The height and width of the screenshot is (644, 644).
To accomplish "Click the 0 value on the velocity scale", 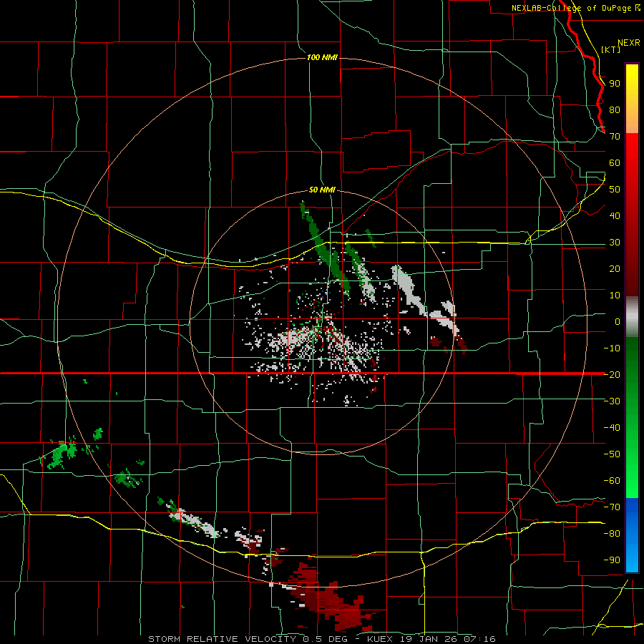I will point(618,322).
